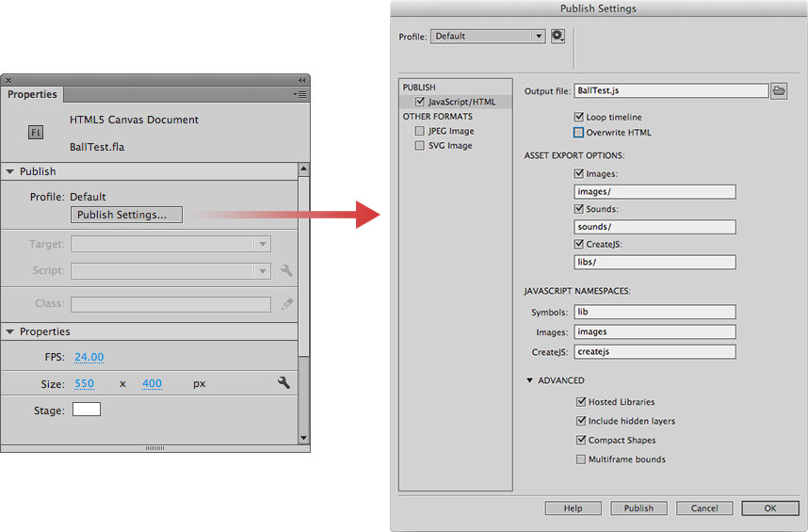Click Properties panel scrollbar down arrow
This screenshot has height=532, width=808.
303,438
